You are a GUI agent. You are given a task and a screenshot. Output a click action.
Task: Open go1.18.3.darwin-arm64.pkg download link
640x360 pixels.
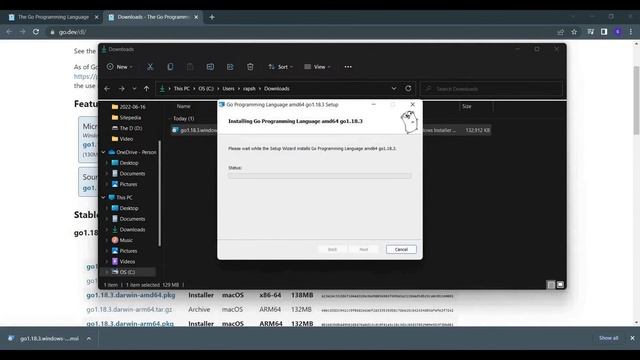tap(130, 323)
